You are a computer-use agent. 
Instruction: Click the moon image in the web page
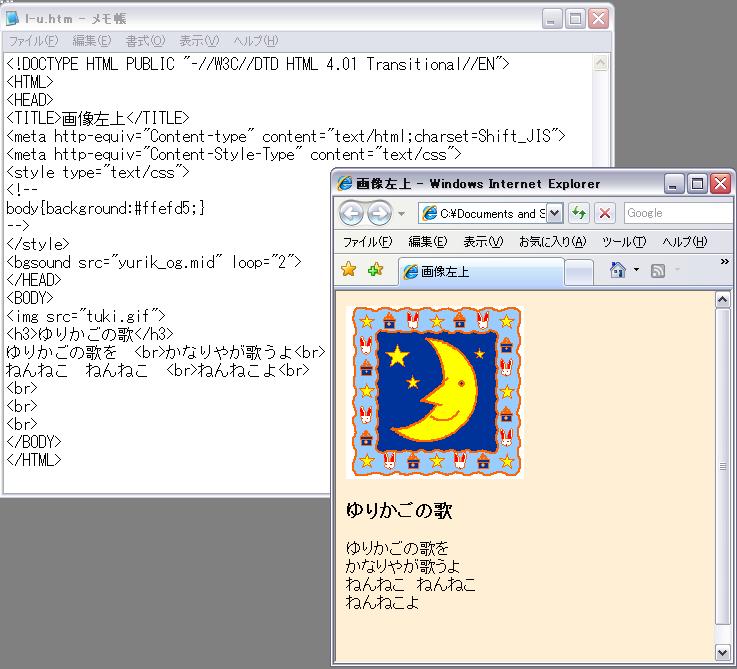(x=435, y=393)
